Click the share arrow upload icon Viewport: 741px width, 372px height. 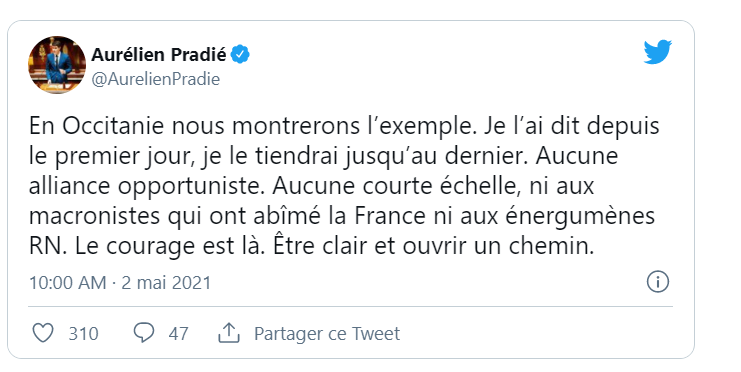coord(229,333)
